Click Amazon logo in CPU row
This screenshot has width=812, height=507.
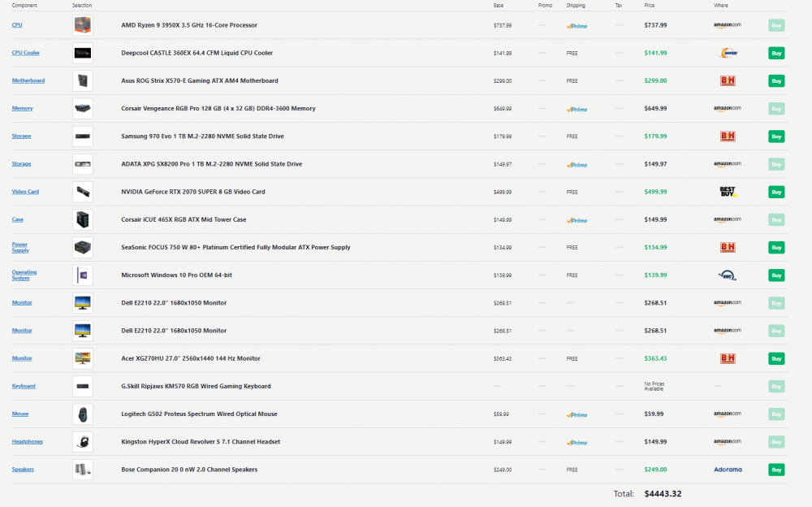727,25
